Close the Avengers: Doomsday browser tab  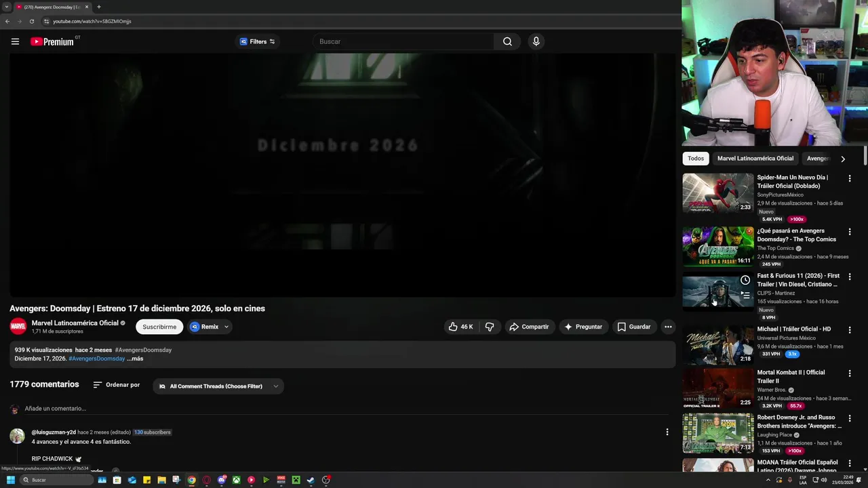[86, 7]
